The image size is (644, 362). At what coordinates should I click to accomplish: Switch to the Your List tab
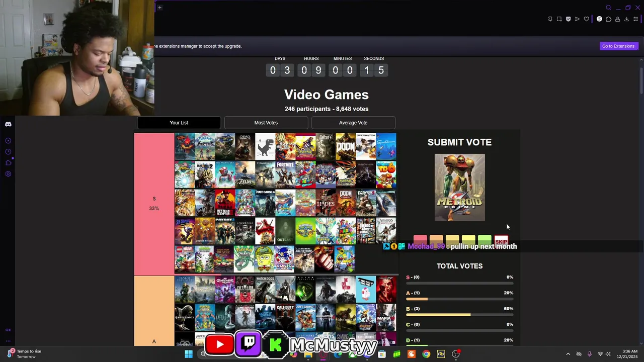click(179, 123)
